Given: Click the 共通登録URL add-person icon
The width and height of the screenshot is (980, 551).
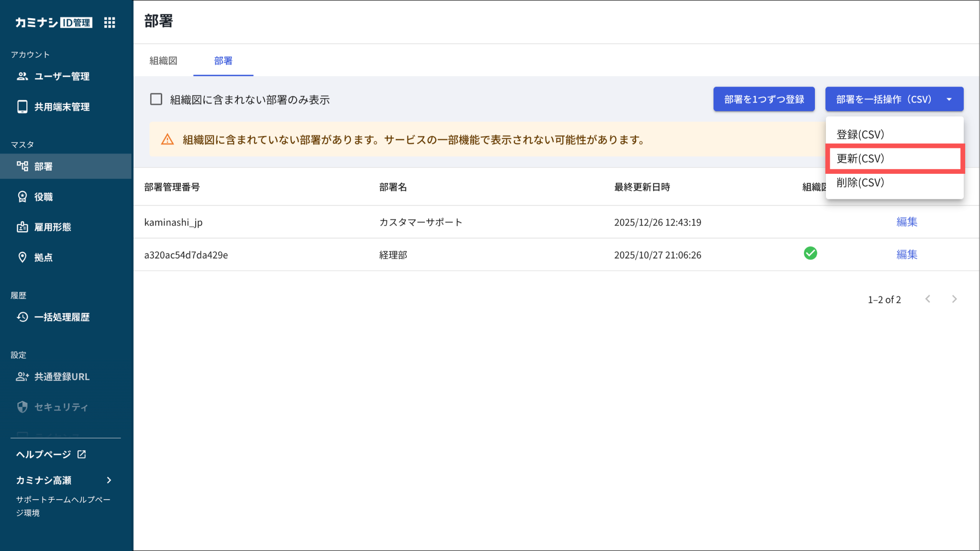Looking at the screenshot, I should 22,377.
